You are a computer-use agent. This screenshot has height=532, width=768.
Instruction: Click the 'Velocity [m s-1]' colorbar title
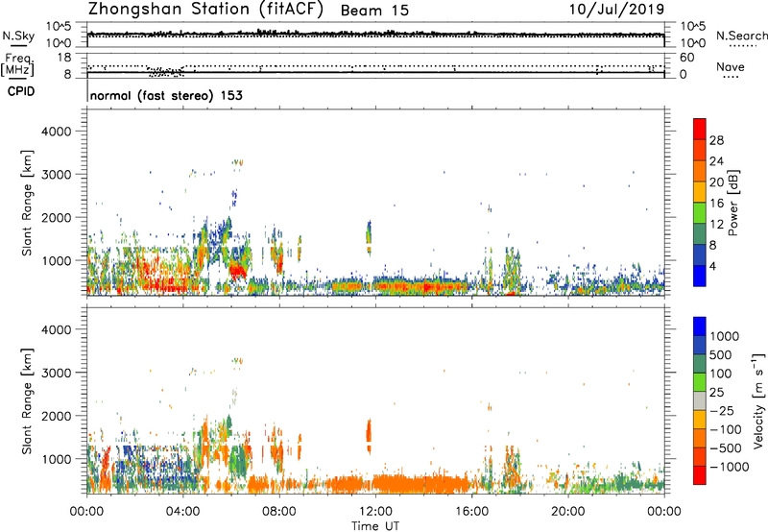tap(758, 400)
